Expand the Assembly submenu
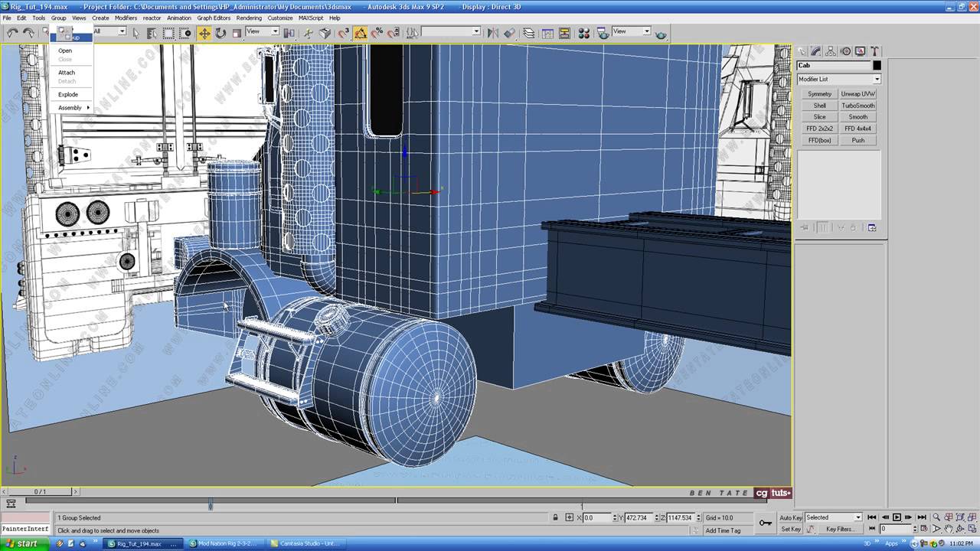980x551 pixels. tap(71, 108)
